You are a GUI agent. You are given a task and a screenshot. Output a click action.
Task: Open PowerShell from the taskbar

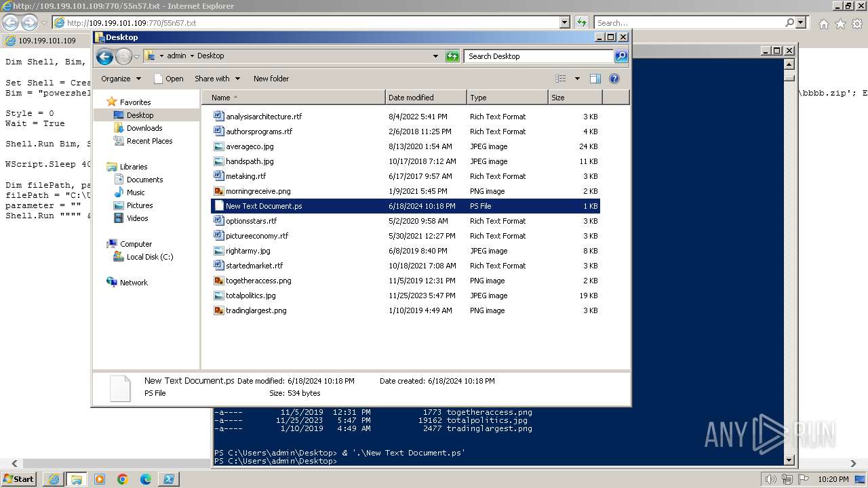(x=169, y=479)
